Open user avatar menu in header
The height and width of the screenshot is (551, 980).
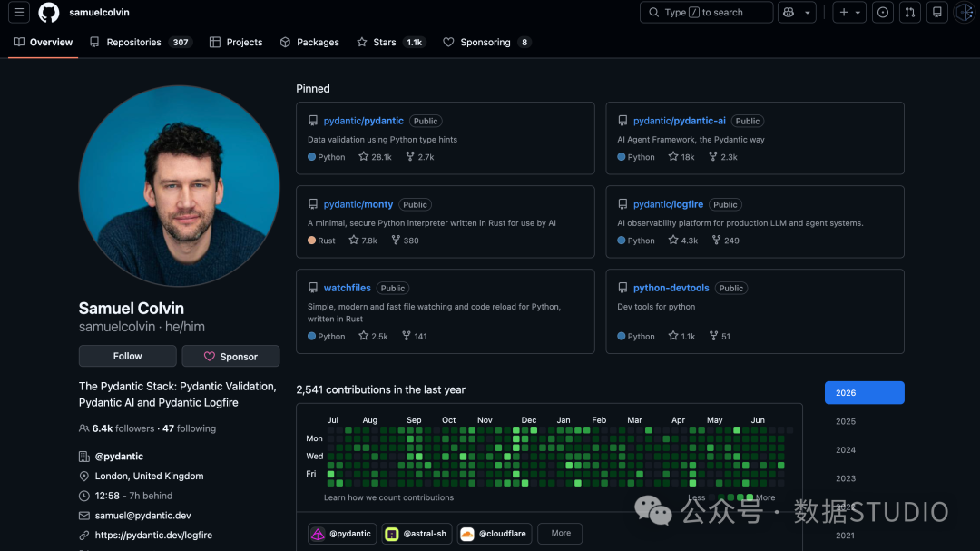[965, 12]
